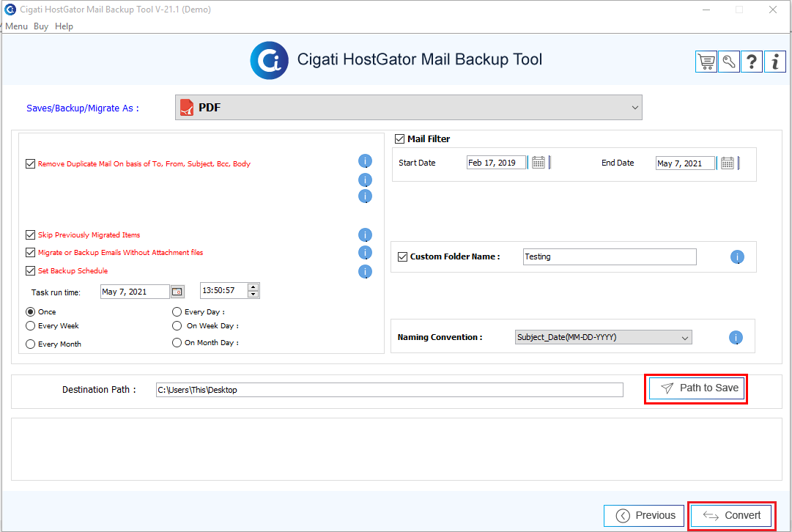
Task: Click the Destination Path field
Action: pyautogui.click(x=390, y=390)
